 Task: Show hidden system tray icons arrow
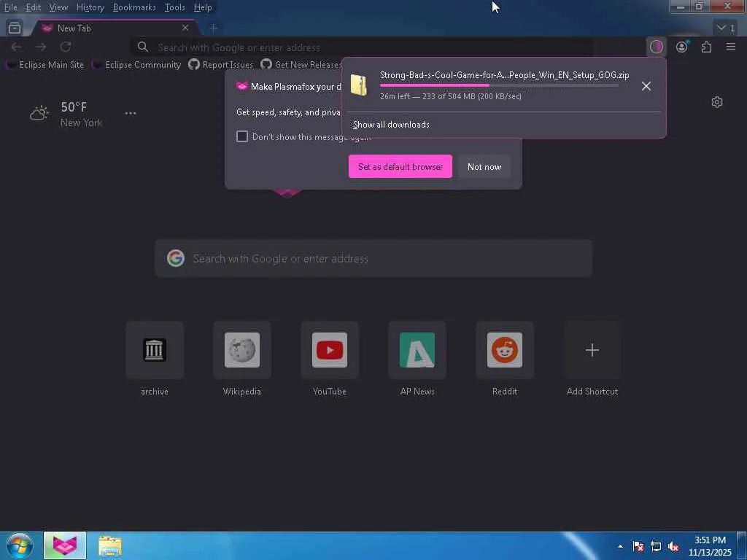coord(620,546)
